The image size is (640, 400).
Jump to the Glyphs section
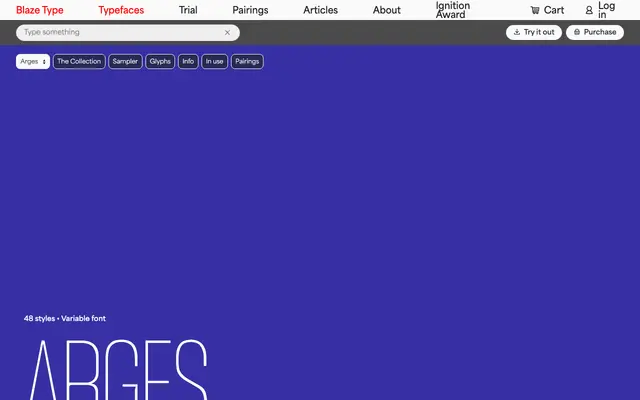pyautogui.click(x=160, y=62)
